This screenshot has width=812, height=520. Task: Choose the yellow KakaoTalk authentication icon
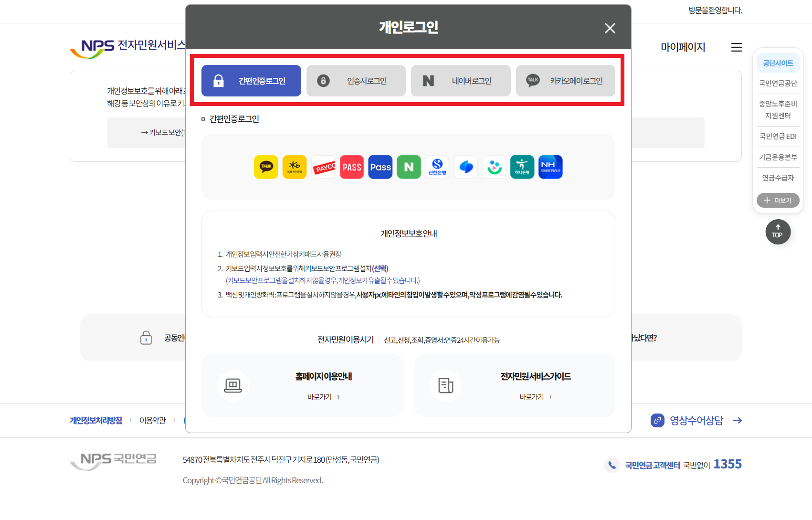pos(266,167)
